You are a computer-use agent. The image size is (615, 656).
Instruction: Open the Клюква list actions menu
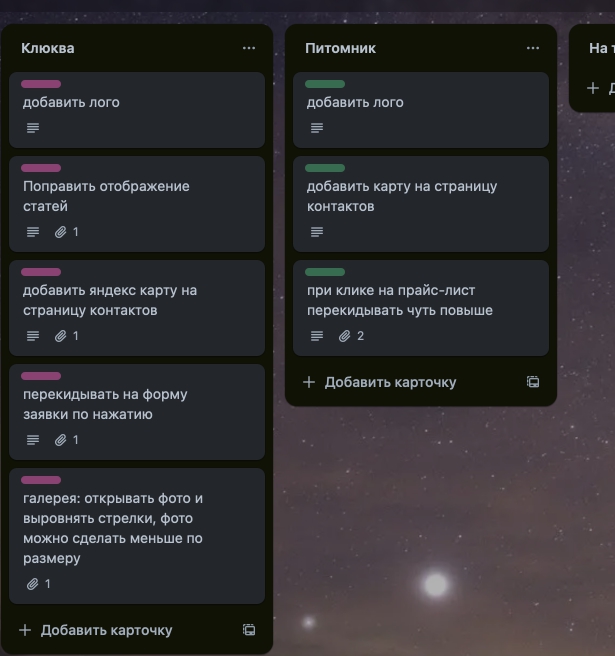[249, 48]
